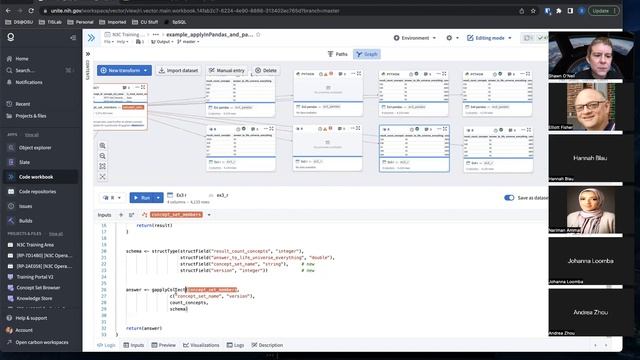Fit graph to screen icon
The image size is (640, 360).
(x=102, y=166)
